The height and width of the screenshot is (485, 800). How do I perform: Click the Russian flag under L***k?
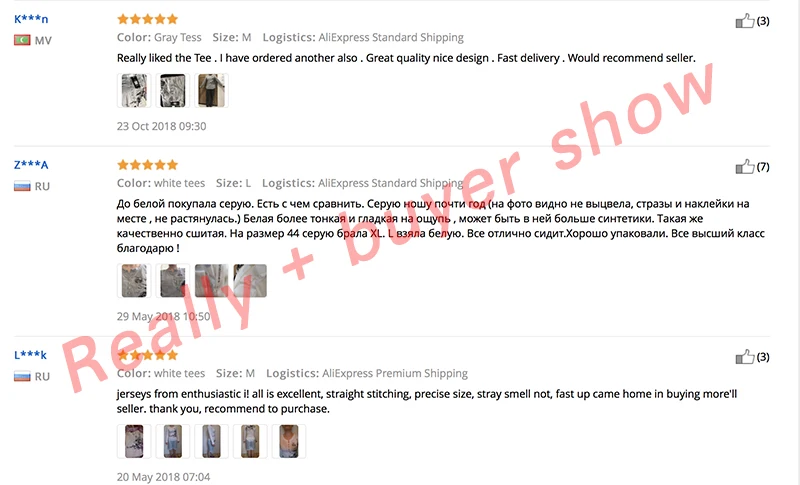pyautogui.click(x=22, y=376)
